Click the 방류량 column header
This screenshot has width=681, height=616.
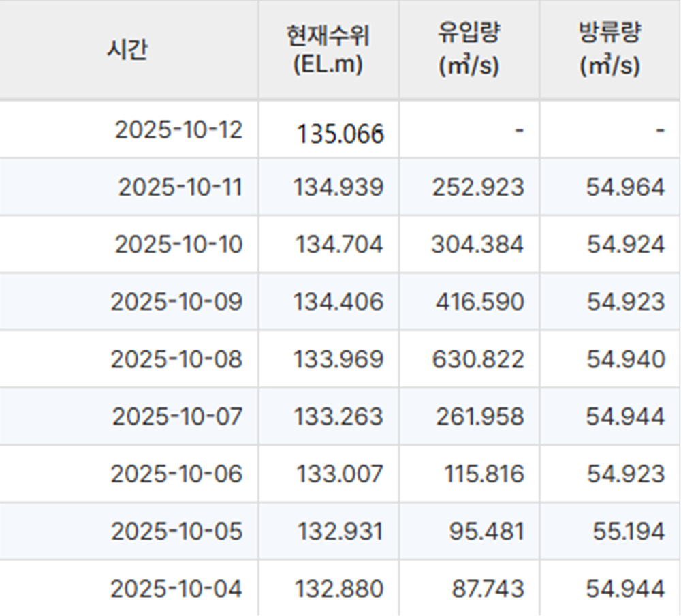(x=609, y=50)
